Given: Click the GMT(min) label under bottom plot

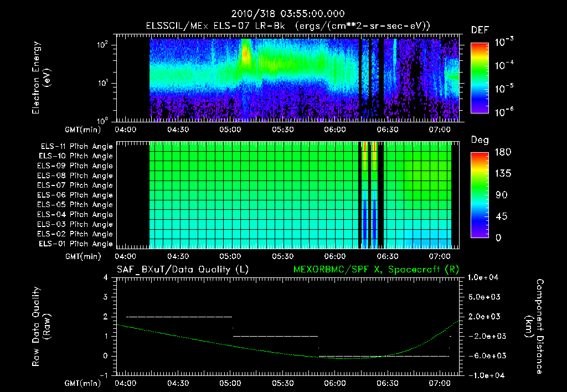Looking at the screenshot, I should point(83,383).
